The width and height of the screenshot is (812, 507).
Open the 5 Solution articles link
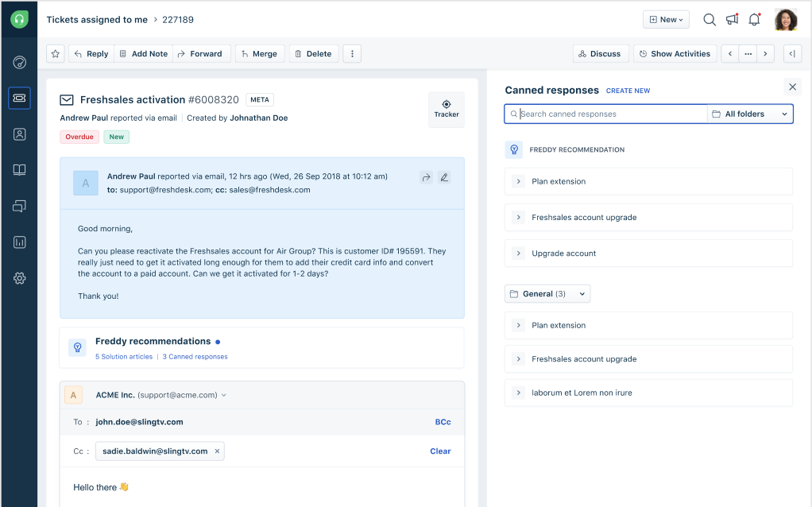pos(124,357)
